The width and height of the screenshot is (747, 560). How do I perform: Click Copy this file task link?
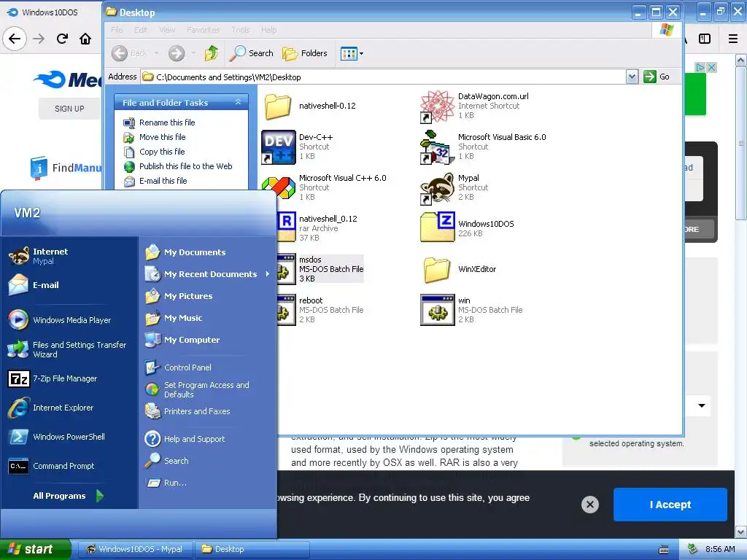click(x=162, y=152)
